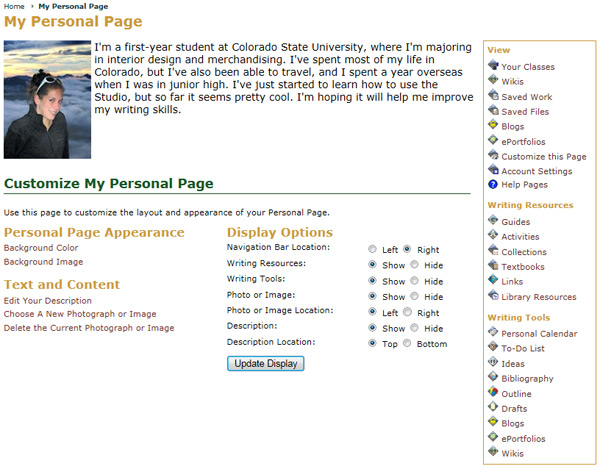Set Photo or Image Location to Right
Screen dimensions: 600x469
(408, 312)
